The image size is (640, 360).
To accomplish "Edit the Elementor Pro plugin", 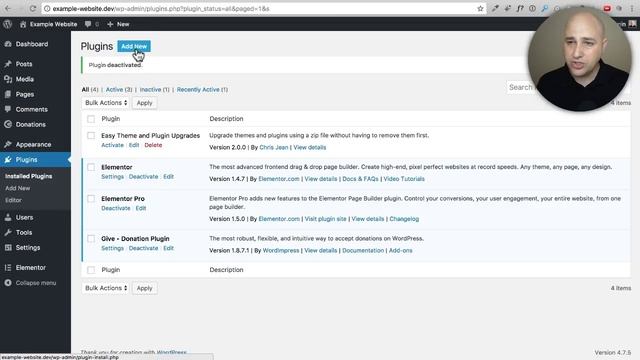I will 141,208.
